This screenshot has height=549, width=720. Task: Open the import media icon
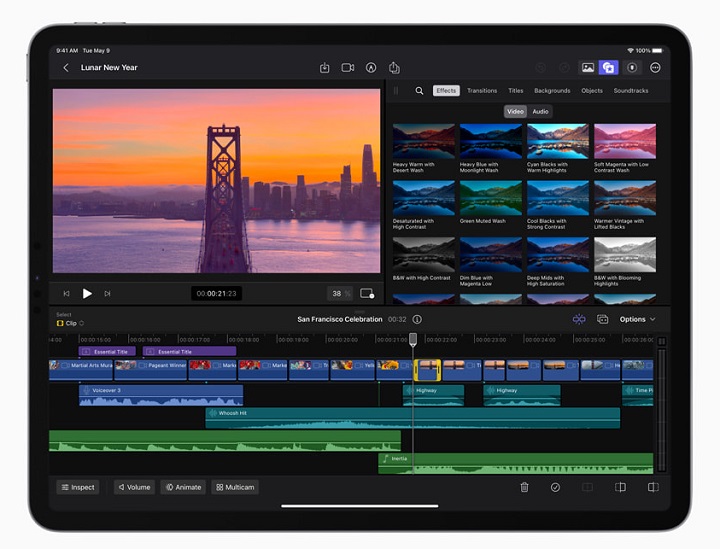(325, 67)
